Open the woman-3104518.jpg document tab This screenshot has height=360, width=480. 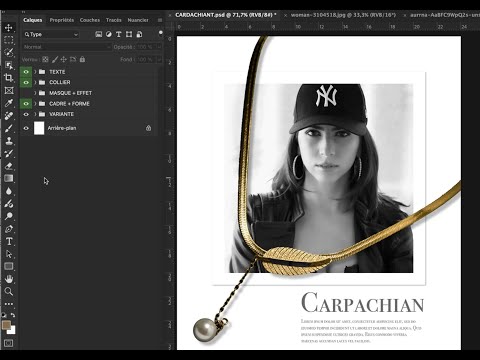coord(343,15)
